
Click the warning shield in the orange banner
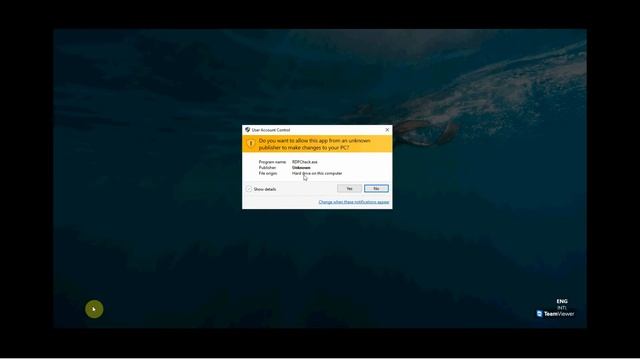point(251,144)
